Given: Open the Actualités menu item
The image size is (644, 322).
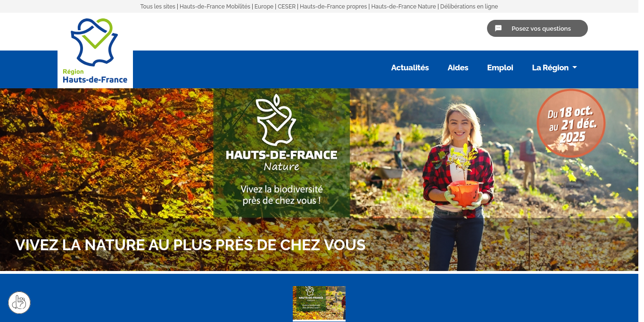Looking at the screenshot, I should point(410,68).
